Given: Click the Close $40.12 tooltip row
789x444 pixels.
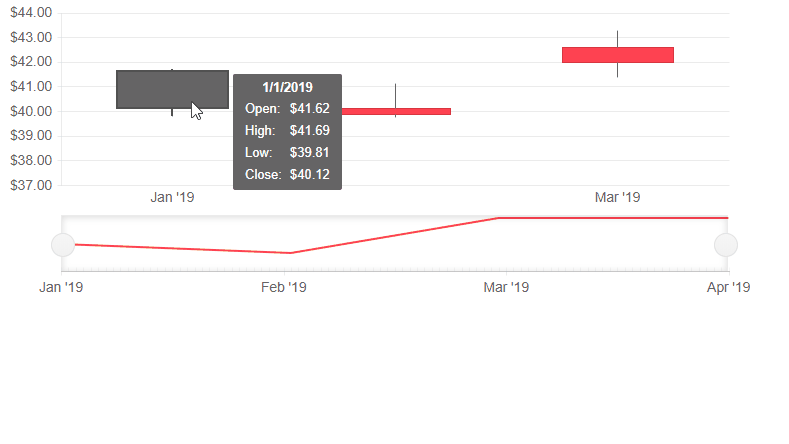Looking at the screenshot, I should 287,175.
